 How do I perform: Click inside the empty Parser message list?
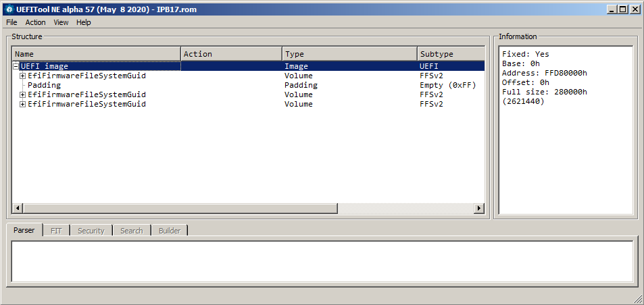tap(322, 262)
